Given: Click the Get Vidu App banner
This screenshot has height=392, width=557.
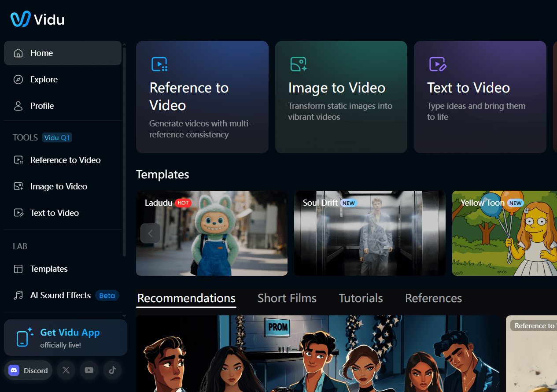Looking at the screenshot, I should (65, 337).
